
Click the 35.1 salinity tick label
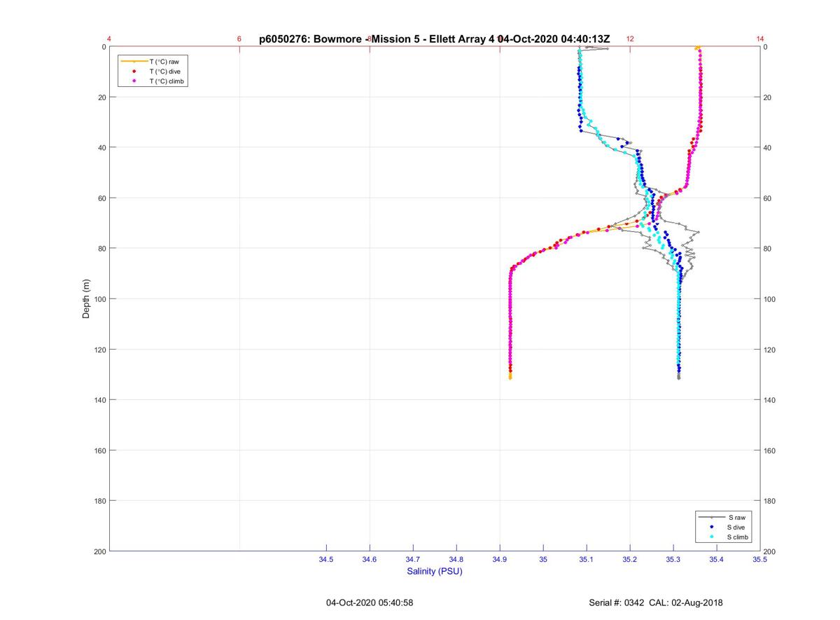click(587, 560)
